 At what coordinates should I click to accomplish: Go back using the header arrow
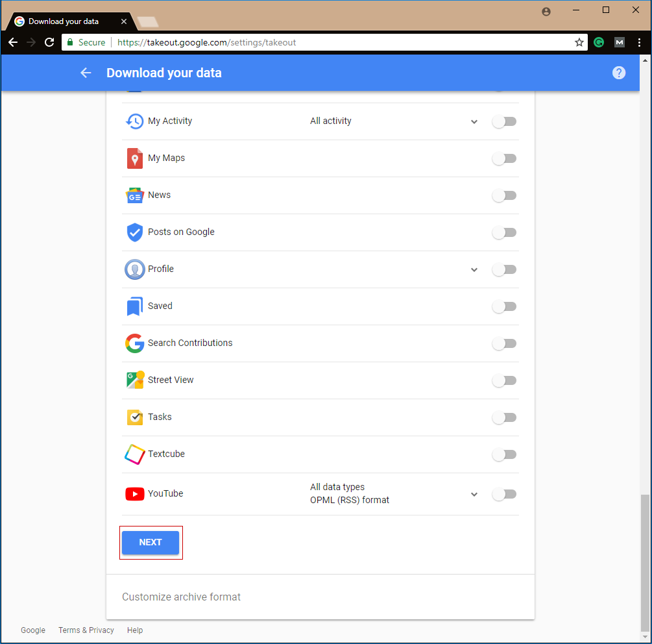[x=86, y=73]
